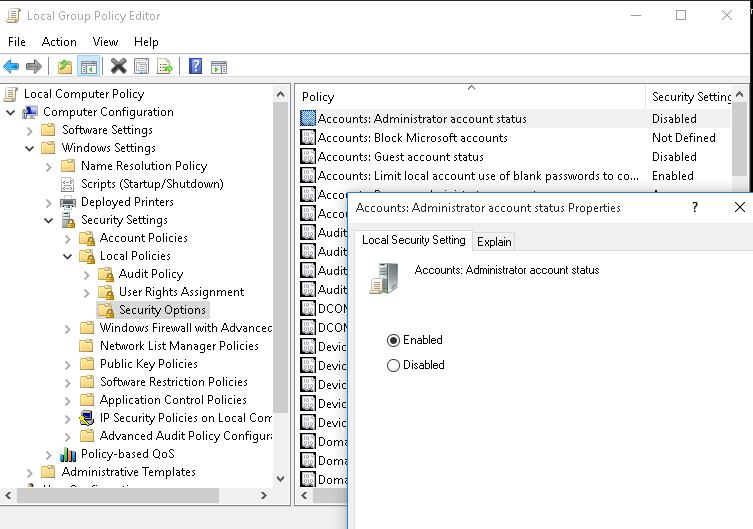Select User Rights Assignment in tree
The height and width of the screenshot is (529, 753).
click(x=181, y=292)
